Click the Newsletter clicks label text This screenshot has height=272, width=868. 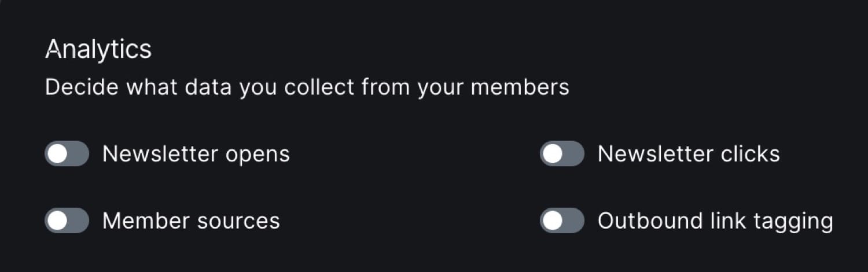(x=689, y=154)
